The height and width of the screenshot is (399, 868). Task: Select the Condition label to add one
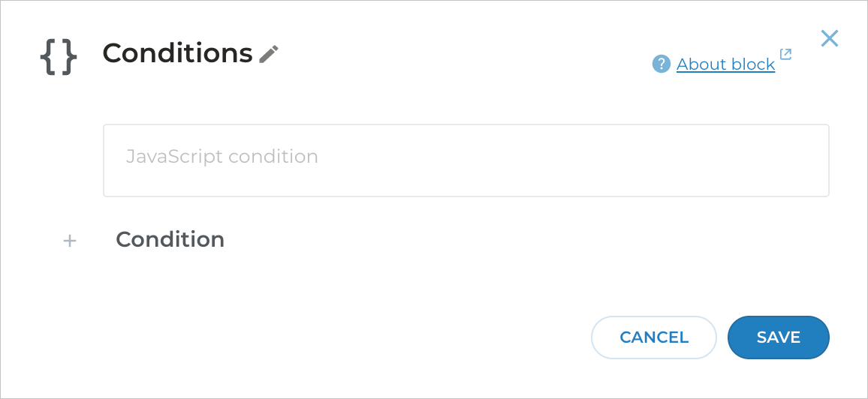170,240
